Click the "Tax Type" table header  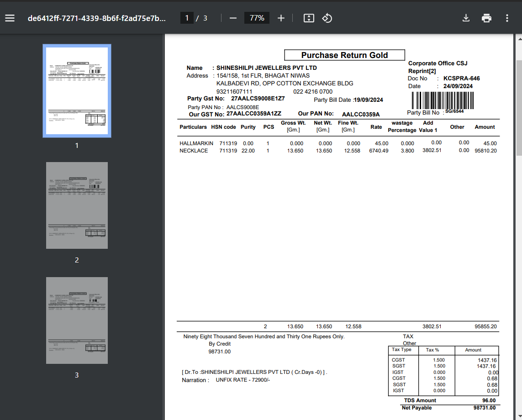tap(401, 349)
